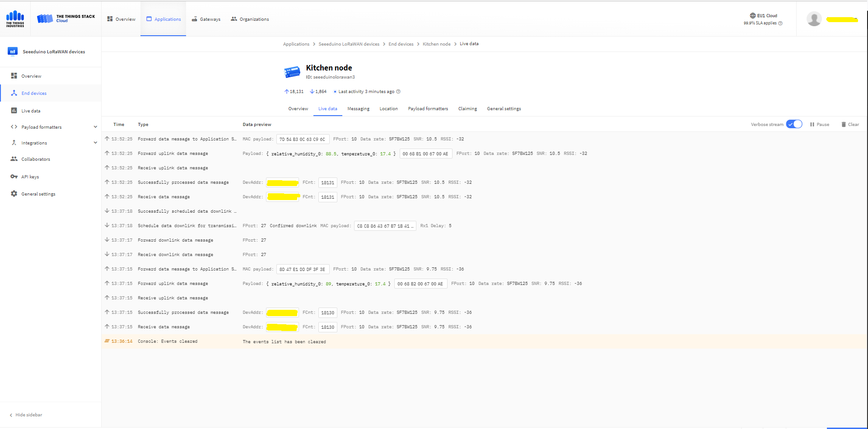868x429 pixels.
Task: Click the Kitchen node device icon
Action: click(292, 72)
